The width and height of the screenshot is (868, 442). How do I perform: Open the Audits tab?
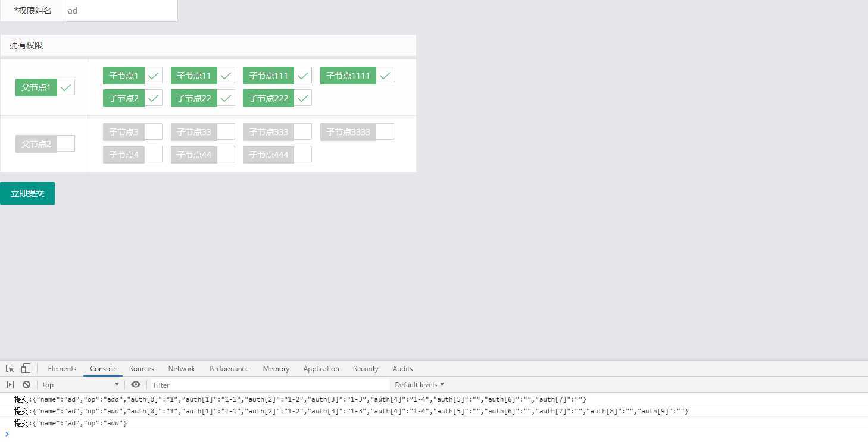pos(402,369)
